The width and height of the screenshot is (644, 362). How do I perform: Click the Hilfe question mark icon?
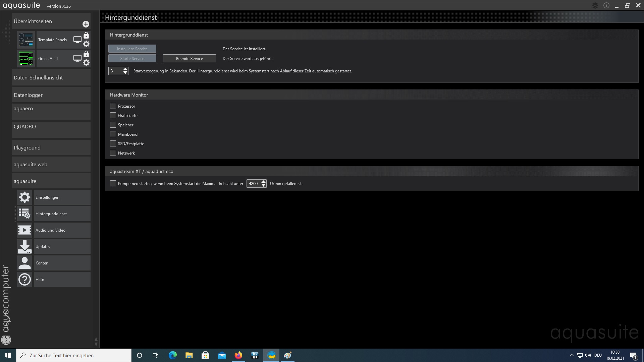point(24,280)
